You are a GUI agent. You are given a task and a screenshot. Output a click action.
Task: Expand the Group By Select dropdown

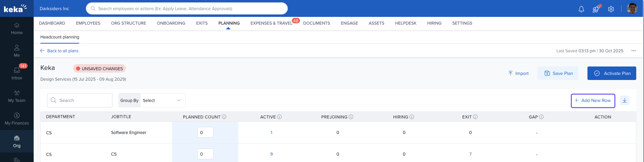tap(163, 101)
